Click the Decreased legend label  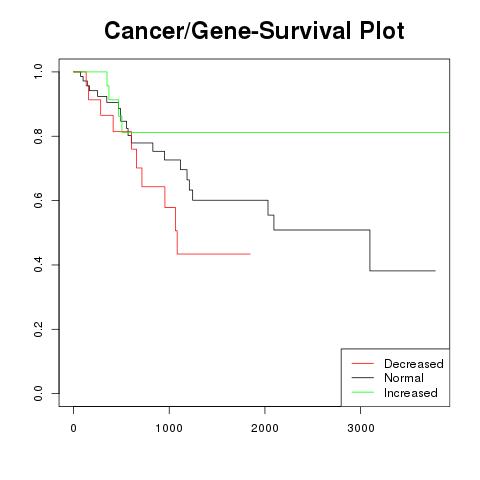coord(414,364)
